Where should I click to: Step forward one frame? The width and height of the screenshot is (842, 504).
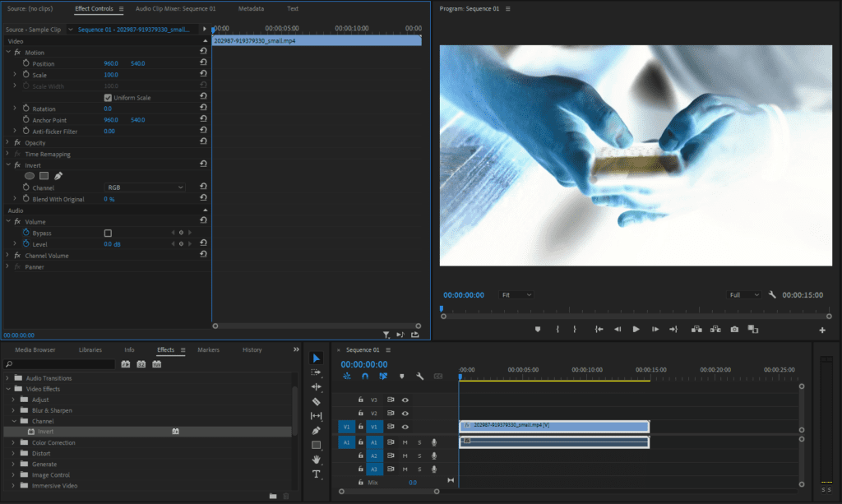click(x=655, y=329)
